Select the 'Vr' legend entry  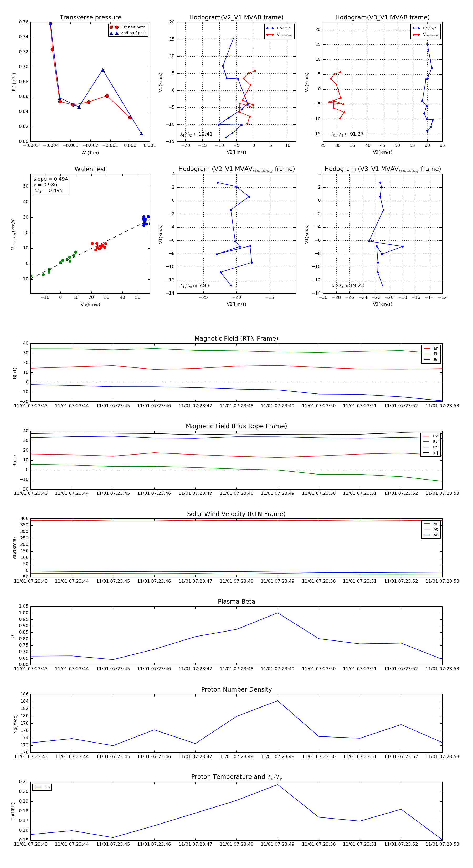tap(431, 524)
